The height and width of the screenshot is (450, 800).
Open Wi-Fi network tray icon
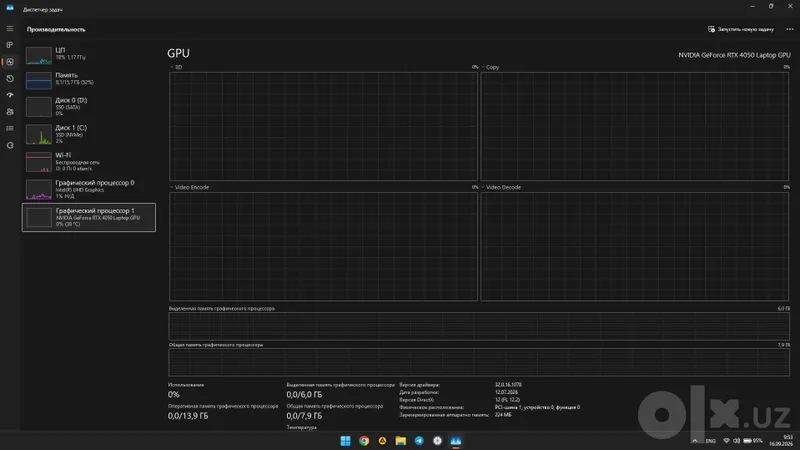tap(727, 441)
